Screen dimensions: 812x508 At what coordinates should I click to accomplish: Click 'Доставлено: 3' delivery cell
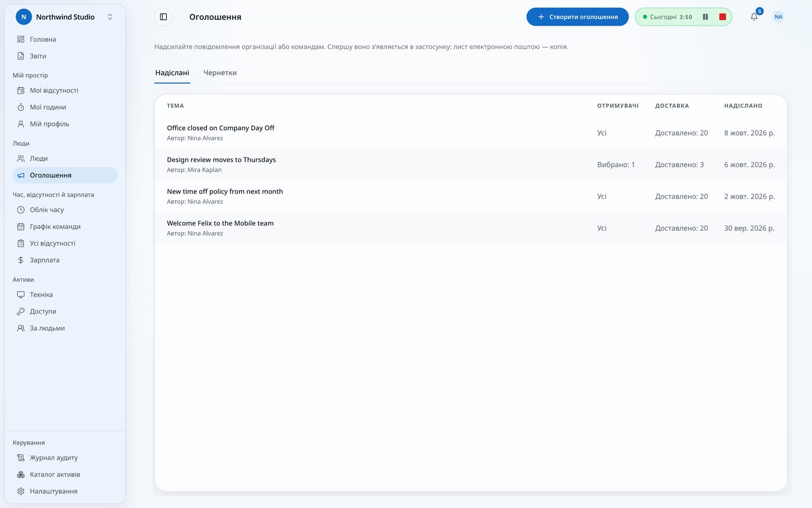point(680,165)
